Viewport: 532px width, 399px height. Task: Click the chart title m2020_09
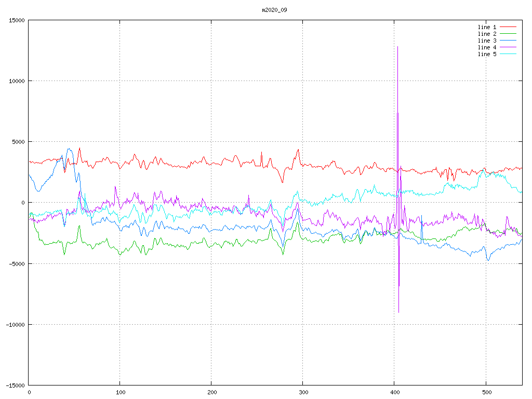274,10
